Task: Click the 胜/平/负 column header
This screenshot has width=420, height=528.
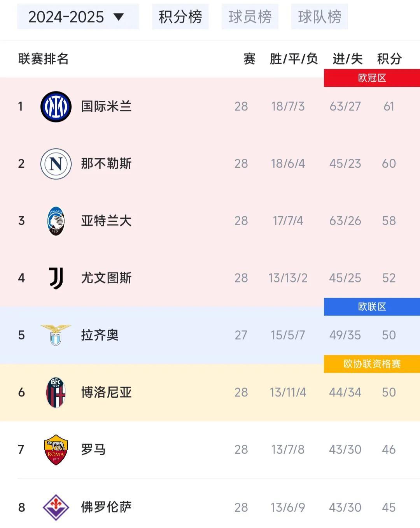Action: (294, 59)
